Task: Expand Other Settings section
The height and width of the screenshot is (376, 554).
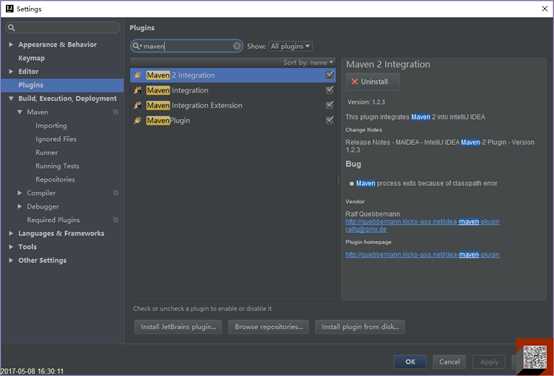Action: point(11,260)
